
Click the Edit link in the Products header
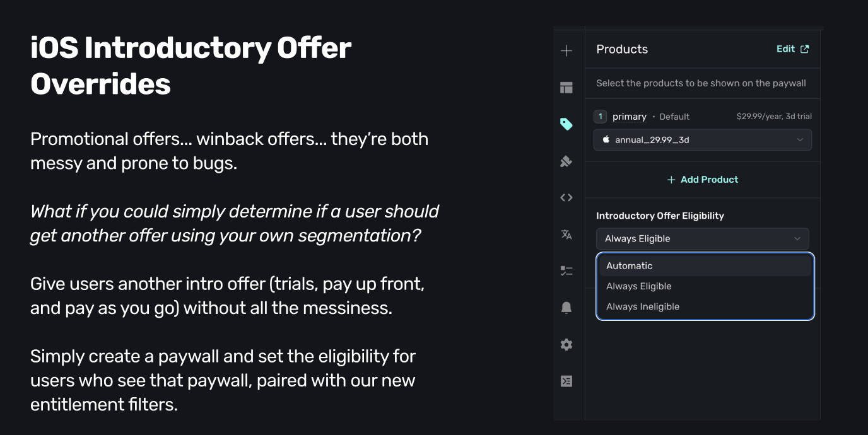click(784, 48)
